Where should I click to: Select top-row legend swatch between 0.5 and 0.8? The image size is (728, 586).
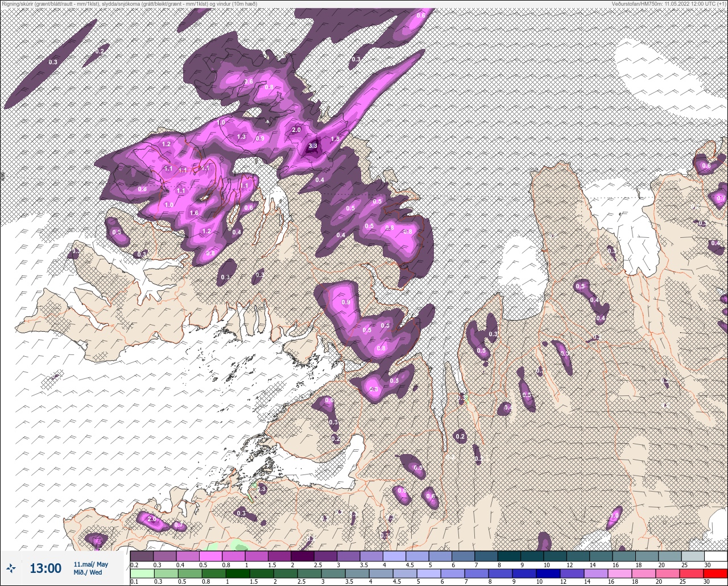pyautogui.click(x=210, y=556)
